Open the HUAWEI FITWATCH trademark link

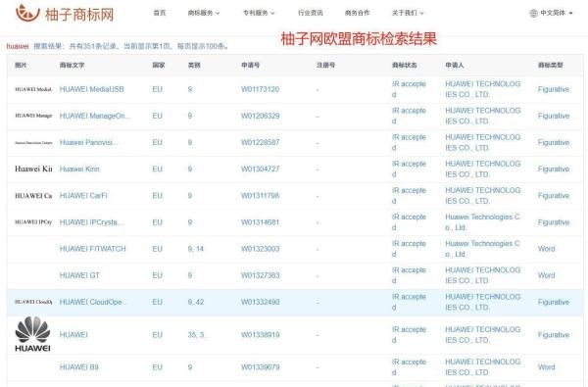[x=93, y=249]
